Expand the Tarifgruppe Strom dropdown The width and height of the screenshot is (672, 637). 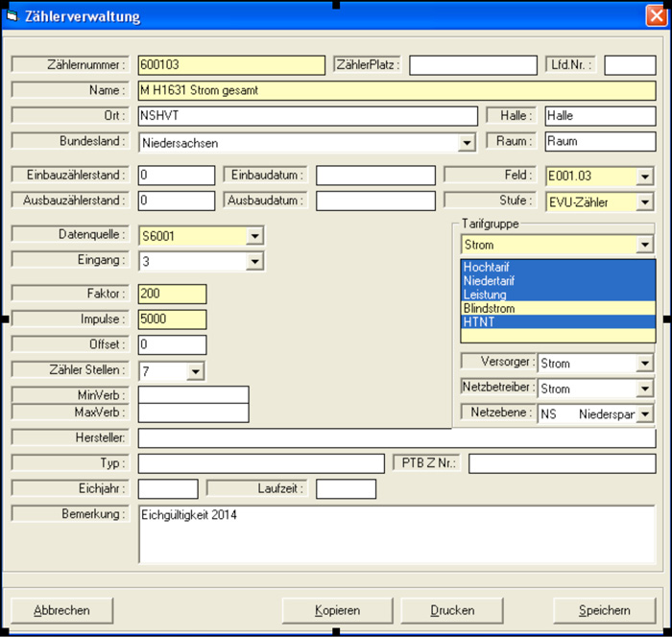tap(644, 246)
